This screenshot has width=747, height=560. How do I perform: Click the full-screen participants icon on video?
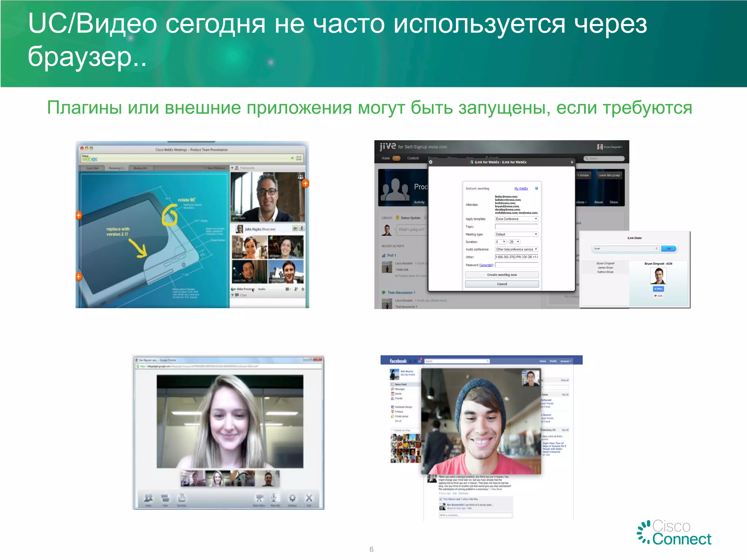301,176
